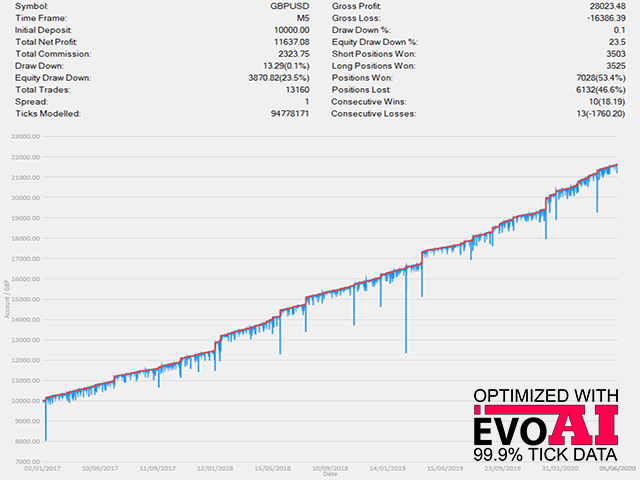Select the 10/05/2017 date axis label
Screen dimensions: 640x480
point(100,468)
